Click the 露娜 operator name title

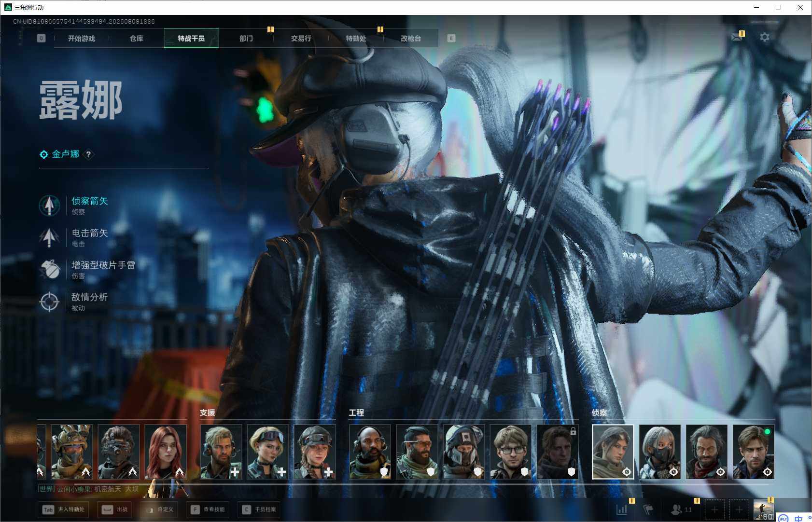[x=81, y=100]
